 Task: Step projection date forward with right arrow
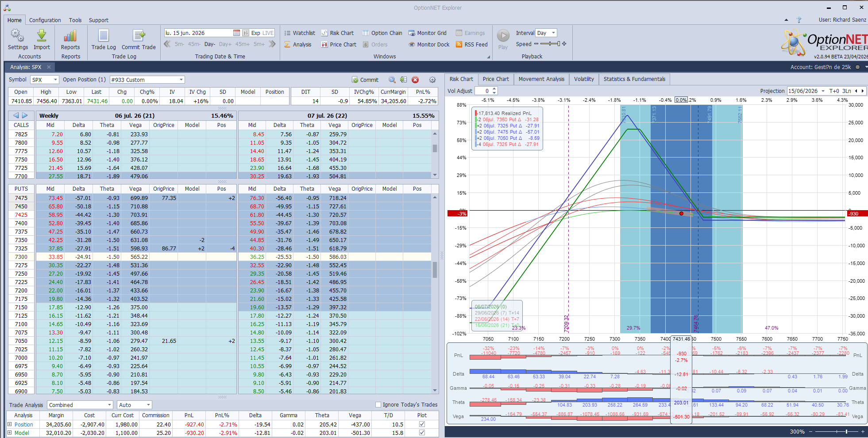(863, 91)
